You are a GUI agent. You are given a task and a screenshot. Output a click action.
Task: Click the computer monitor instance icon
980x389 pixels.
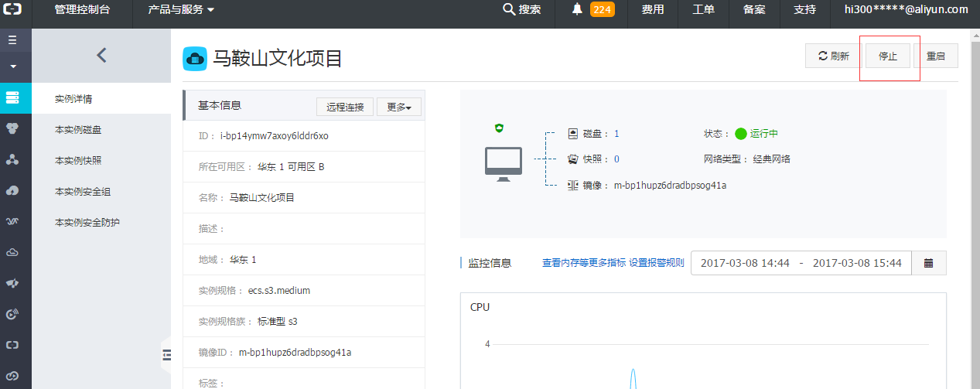click(503, 163)
